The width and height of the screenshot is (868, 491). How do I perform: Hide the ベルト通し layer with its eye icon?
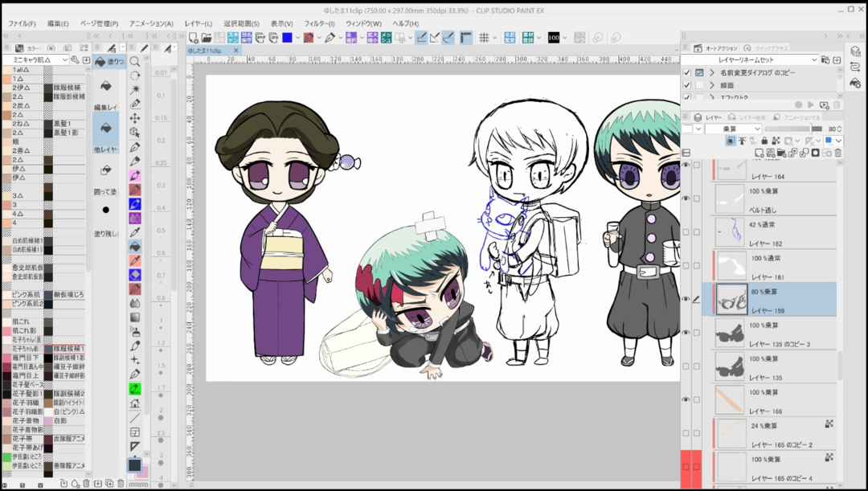click(686, 198)
